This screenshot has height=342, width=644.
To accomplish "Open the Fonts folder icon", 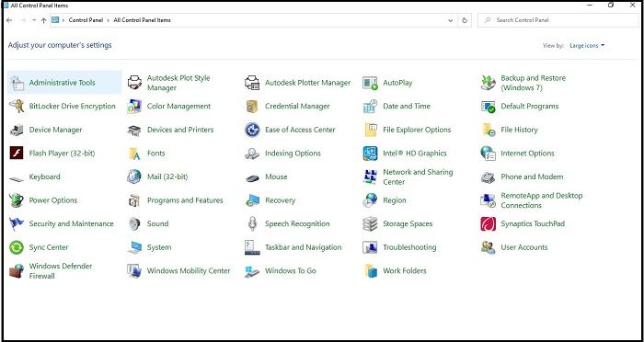I will click(134, 154).
